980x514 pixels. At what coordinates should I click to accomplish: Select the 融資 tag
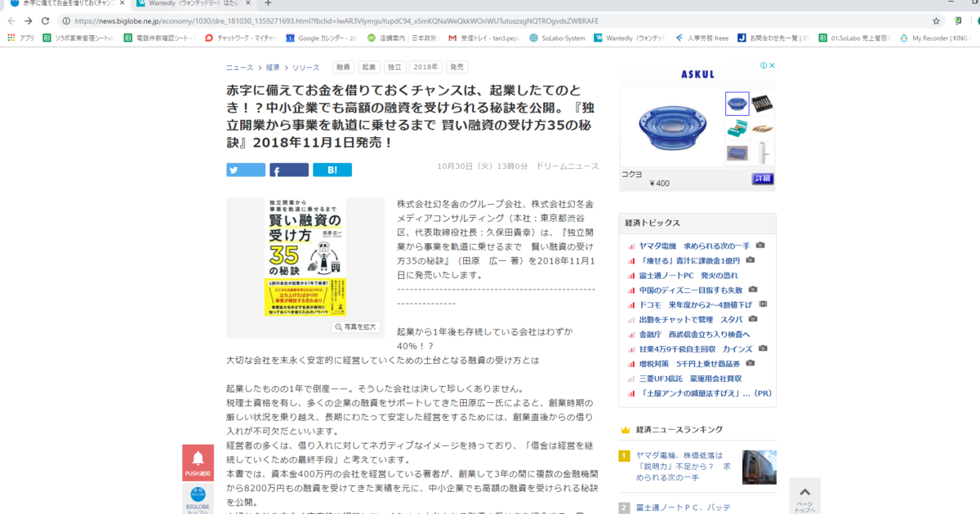pyautogui.click(x=343, y=68)
